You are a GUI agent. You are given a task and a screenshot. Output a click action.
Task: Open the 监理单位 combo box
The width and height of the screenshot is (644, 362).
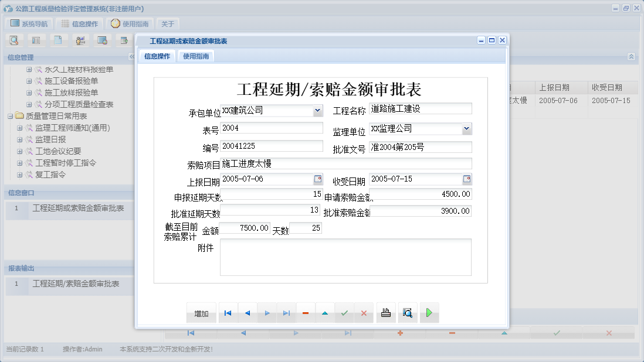[x=466, y=128]
